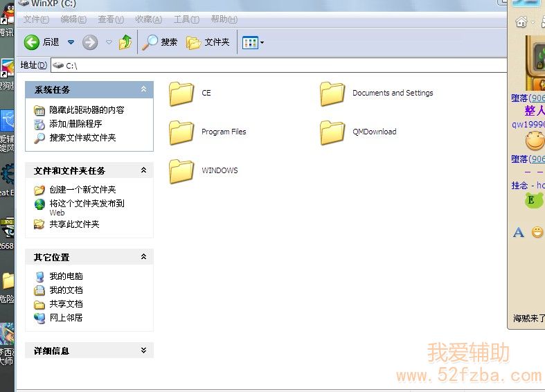The image size is (545, 392).
Task: Click the Cheat Engine gear desktop icon
Action: click(x=8, y=175)
